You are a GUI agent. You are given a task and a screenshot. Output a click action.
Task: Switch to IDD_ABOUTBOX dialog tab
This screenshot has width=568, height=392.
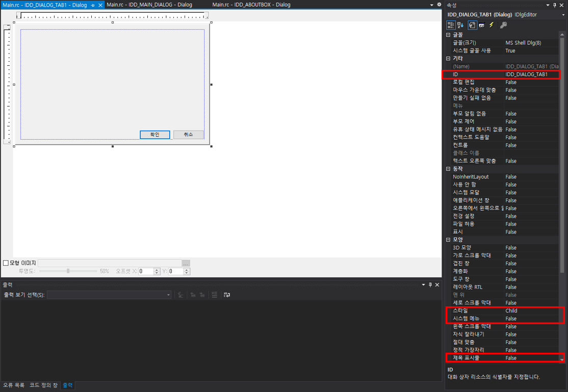click(x=251, y=5)
